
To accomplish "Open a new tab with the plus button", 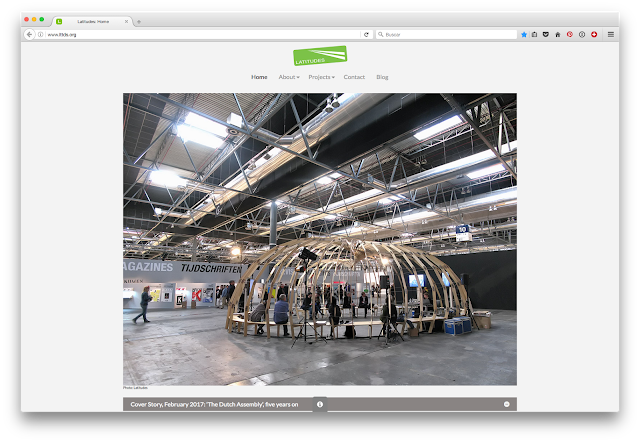I will coord(139,22).
